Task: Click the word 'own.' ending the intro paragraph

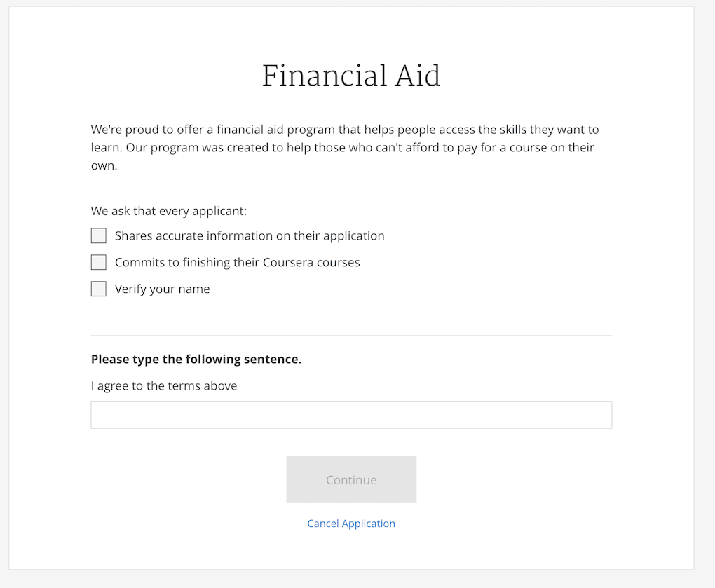Action: (x=104, y=165)
